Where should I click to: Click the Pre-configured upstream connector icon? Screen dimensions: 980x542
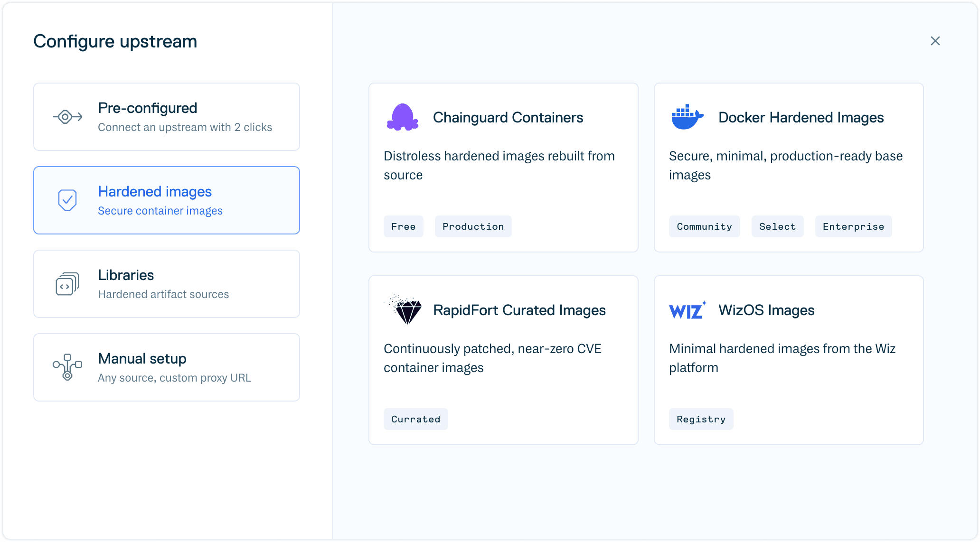tap(67, 117)
